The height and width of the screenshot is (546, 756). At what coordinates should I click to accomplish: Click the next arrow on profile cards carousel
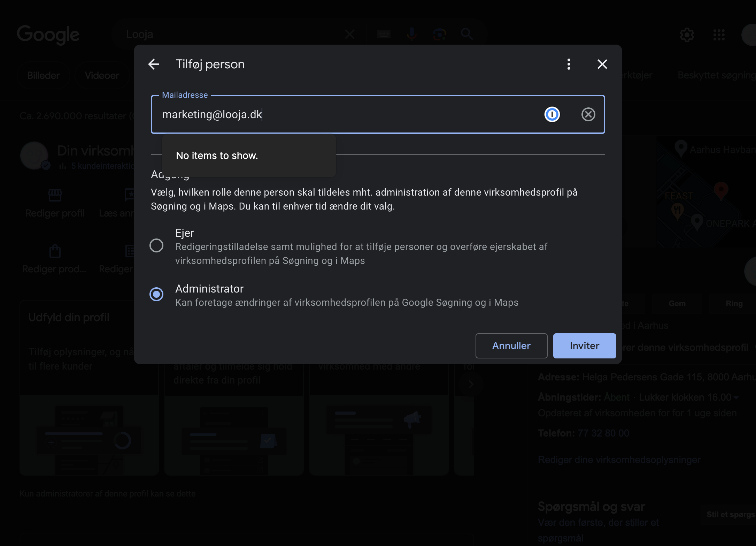tap(471, 384)
